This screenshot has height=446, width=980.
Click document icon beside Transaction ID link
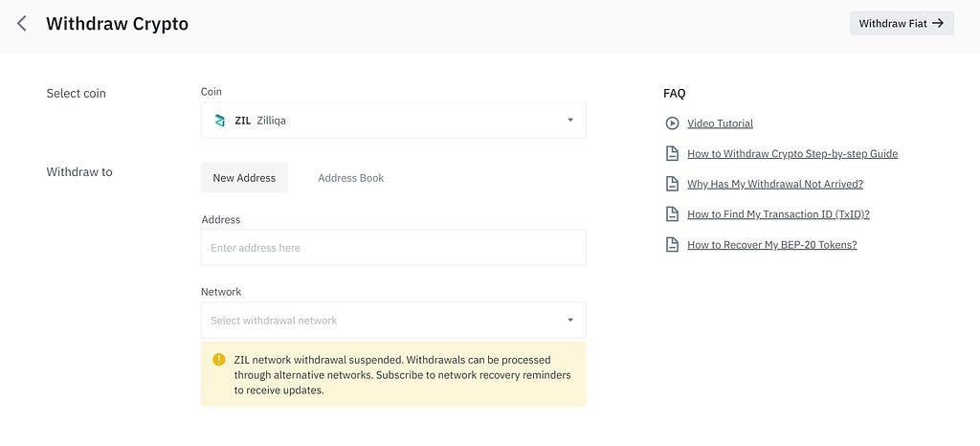pyautogui.click(x=672, y=214)
